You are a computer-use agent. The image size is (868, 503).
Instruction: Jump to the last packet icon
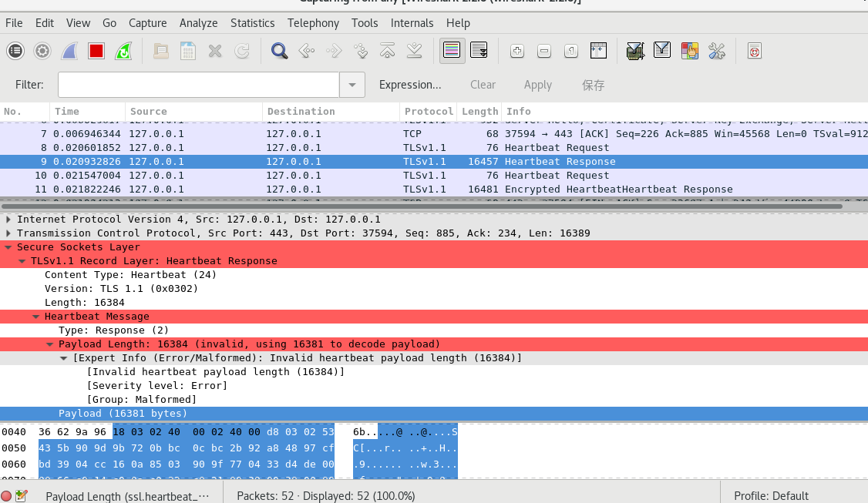[x=415, y=51]
